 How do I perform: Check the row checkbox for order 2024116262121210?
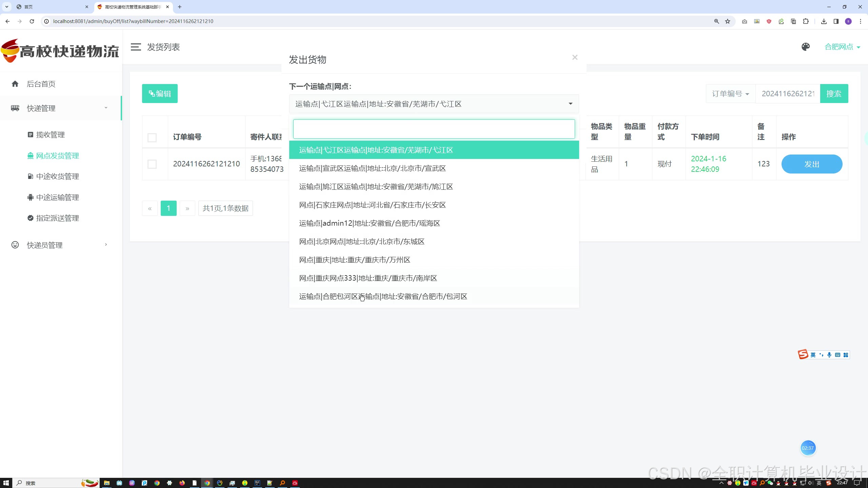click(152, 164)
